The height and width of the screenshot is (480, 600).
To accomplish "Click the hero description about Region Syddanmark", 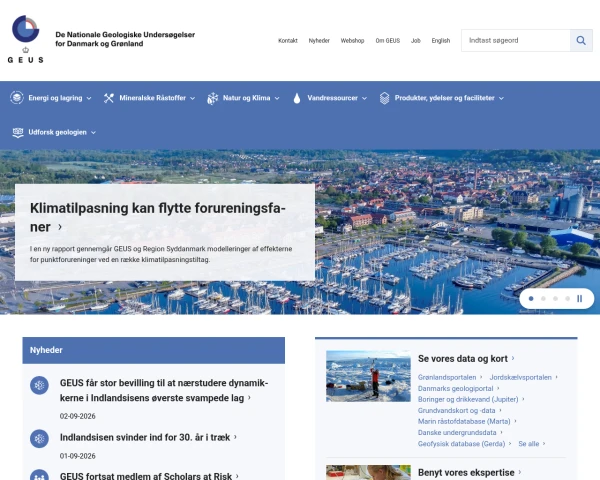I will click(161, 254).
